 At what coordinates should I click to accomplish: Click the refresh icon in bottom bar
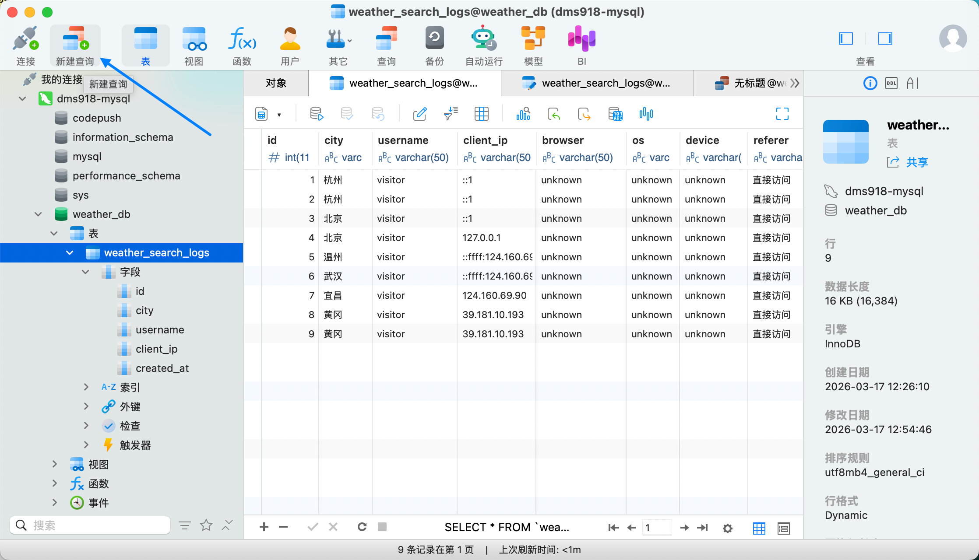pos(362,527)
